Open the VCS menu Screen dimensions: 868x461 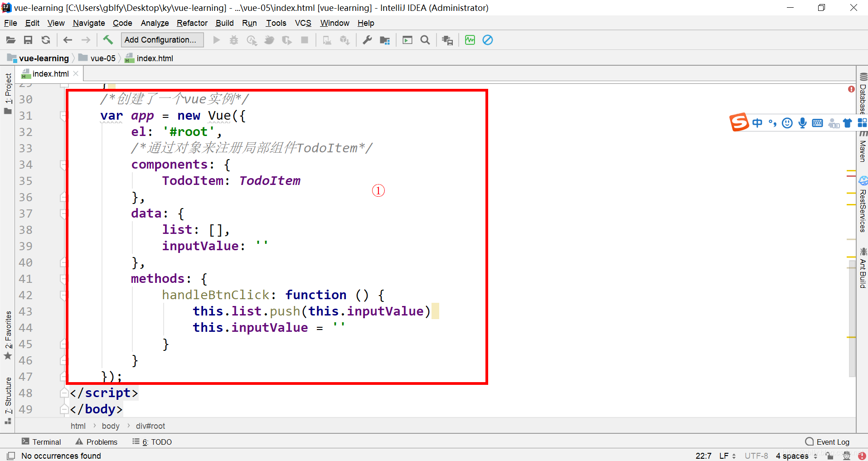303,23
